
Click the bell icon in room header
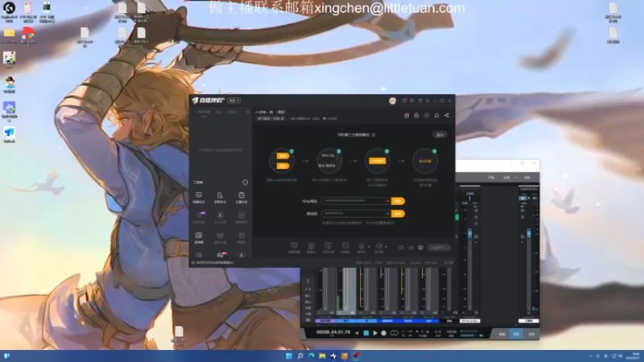pyautogui.click(x=436, y=116)
